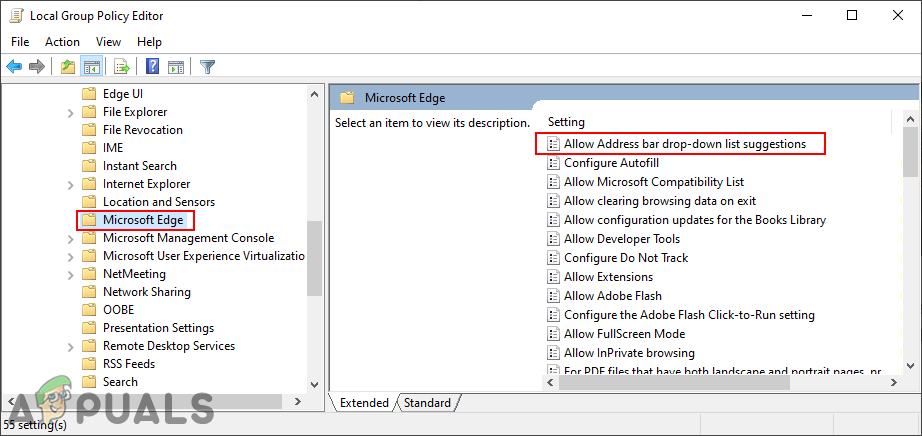Click the OOBE folder icon
This screenshot has width=922, height=436.
click(x=89, y=309)
